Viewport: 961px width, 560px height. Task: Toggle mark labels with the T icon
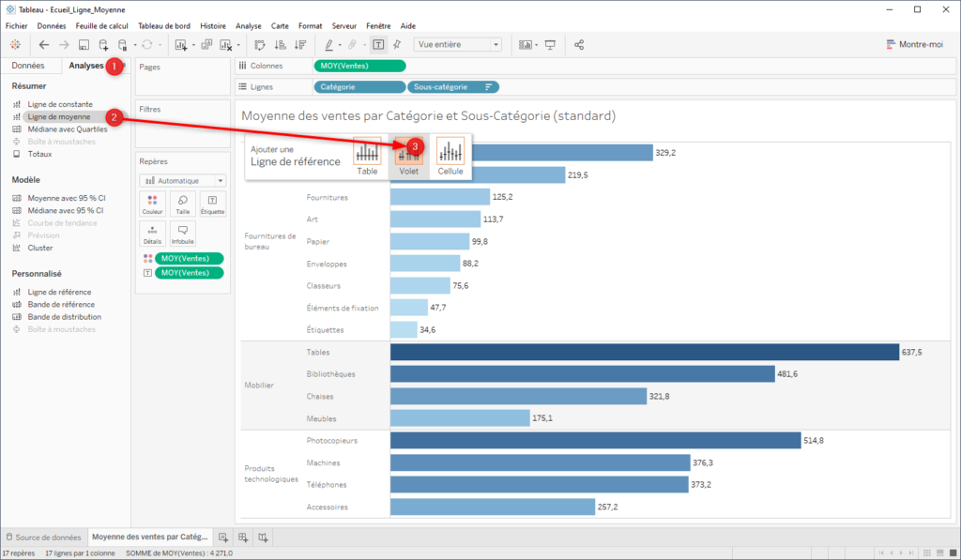[x=379, y=45]
